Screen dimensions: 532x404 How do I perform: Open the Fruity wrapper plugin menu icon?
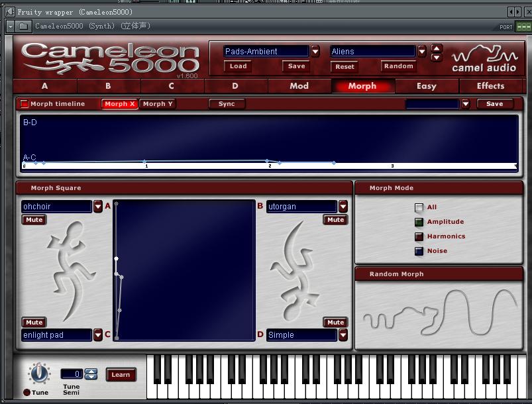pyautogui.click(x=10, y=12)
